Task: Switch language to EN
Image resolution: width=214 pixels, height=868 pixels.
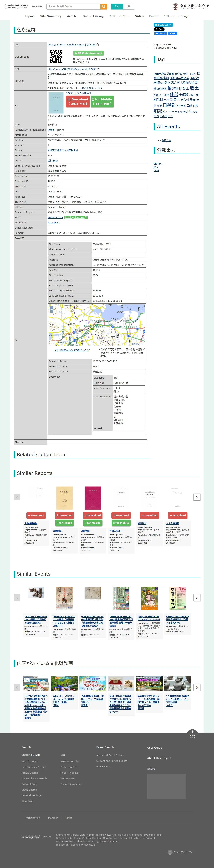Action: [x=117, y=6]
